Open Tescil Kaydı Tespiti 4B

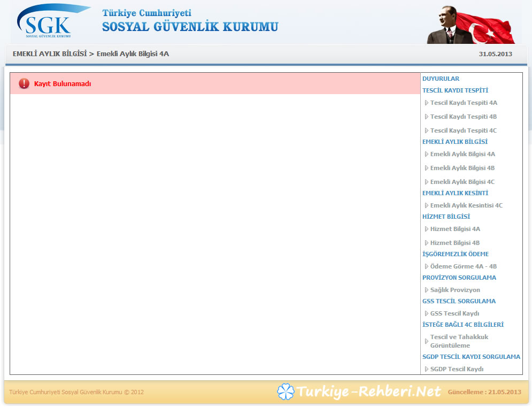(x=463, y=117)
